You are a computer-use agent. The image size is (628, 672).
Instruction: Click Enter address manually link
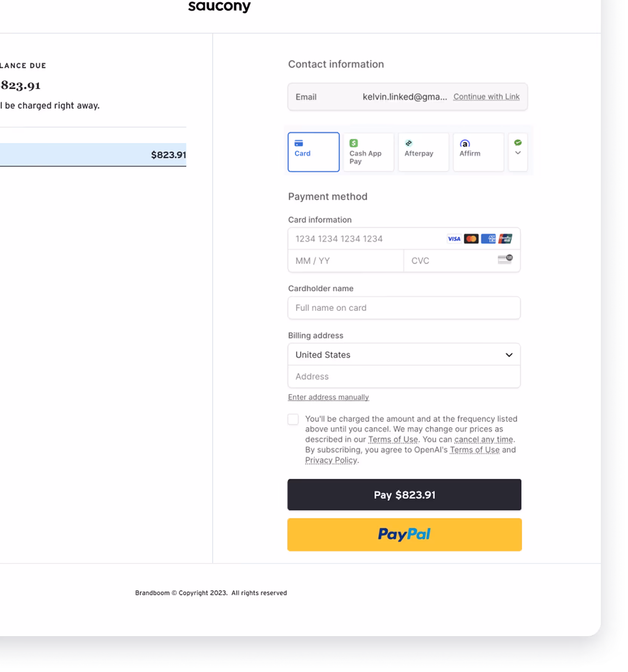pos(329,397)
